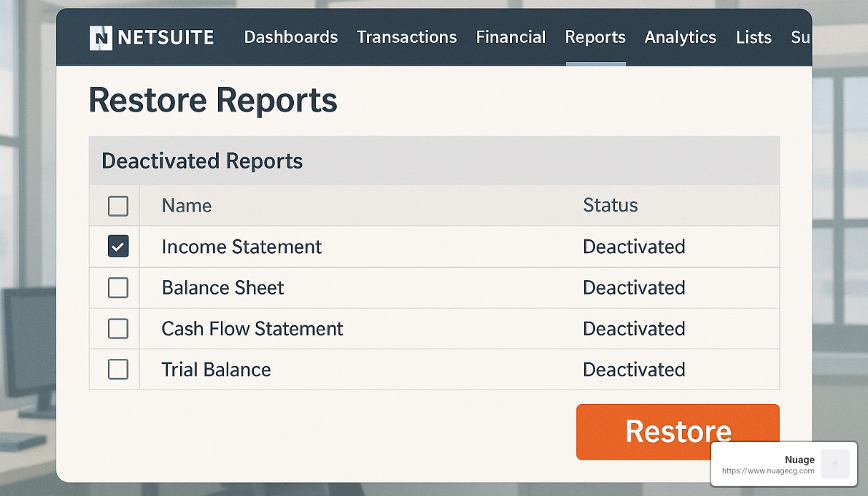Toggle the select-all checkbox in header
The image size is (868, 496).
(118, 206)
